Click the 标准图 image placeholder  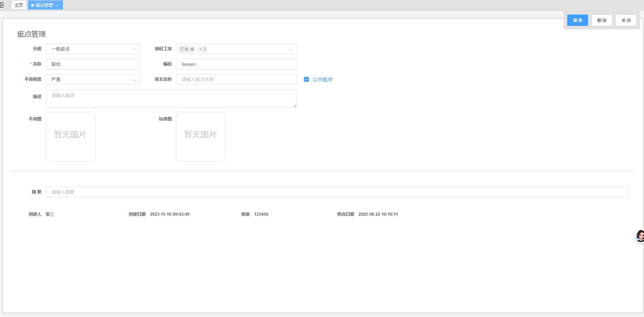(x=201, y=137)
